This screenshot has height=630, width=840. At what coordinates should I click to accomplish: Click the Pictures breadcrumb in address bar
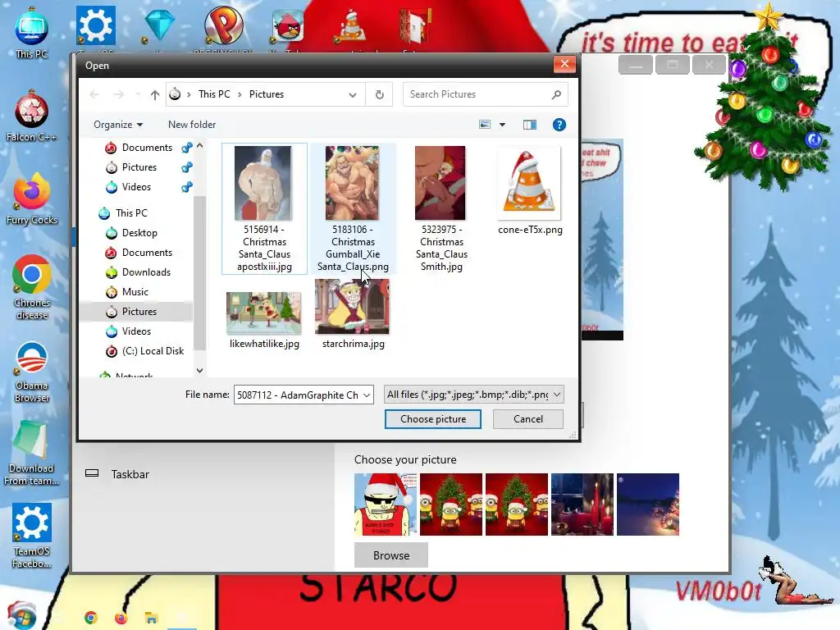click(267, 94)
